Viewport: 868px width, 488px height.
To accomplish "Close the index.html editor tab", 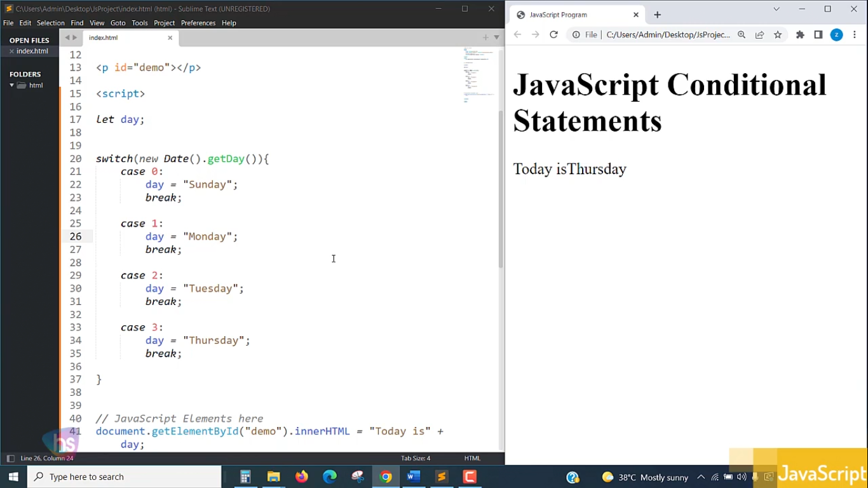I will coord(170,37).
